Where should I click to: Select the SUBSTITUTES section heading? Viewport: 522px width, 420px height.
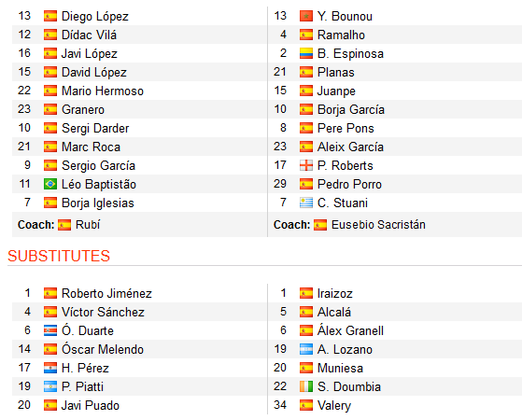59,256
